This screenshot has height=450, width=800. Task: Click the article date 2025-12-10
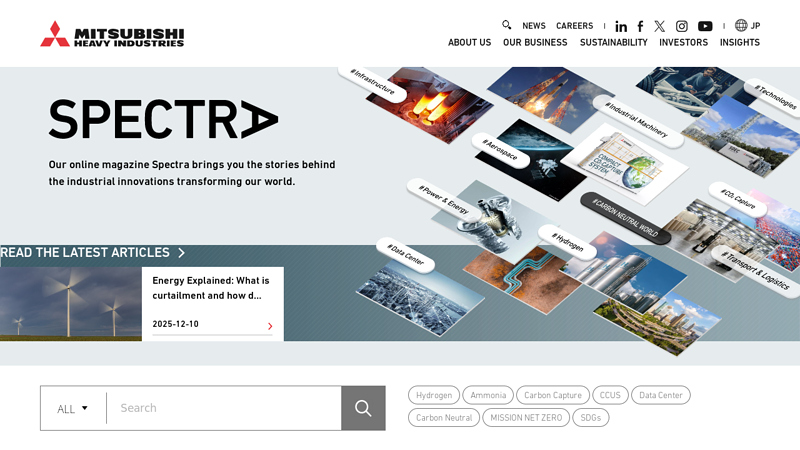tap(176, 324)
